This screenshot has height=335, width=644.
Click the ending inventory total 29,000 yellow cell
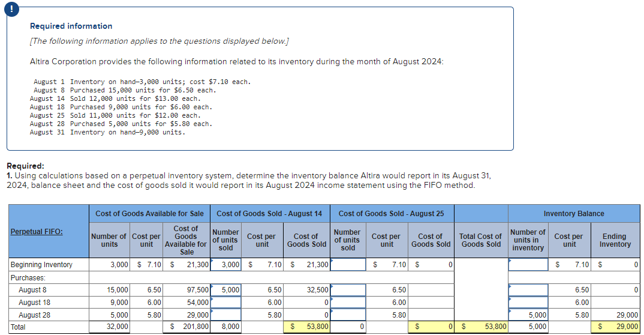615,327
